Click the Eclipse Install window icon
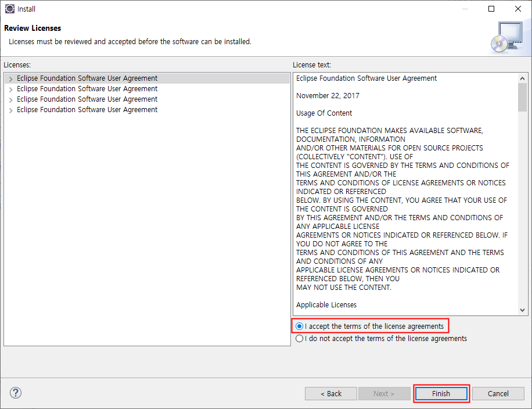 point(10,9)
